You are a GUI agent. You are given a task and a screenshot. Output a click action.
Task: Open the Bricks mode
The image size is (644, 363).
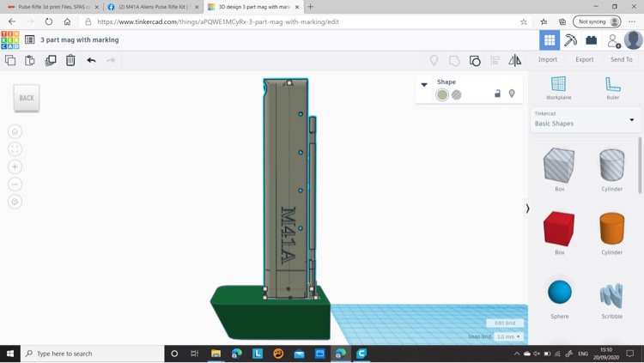[x=592, y=40]
